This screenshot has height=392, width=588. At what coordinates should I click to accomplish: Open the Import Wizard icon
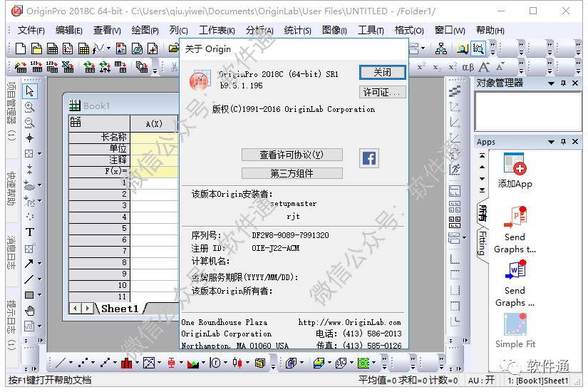pyautogui.click(x=21, y=67)
